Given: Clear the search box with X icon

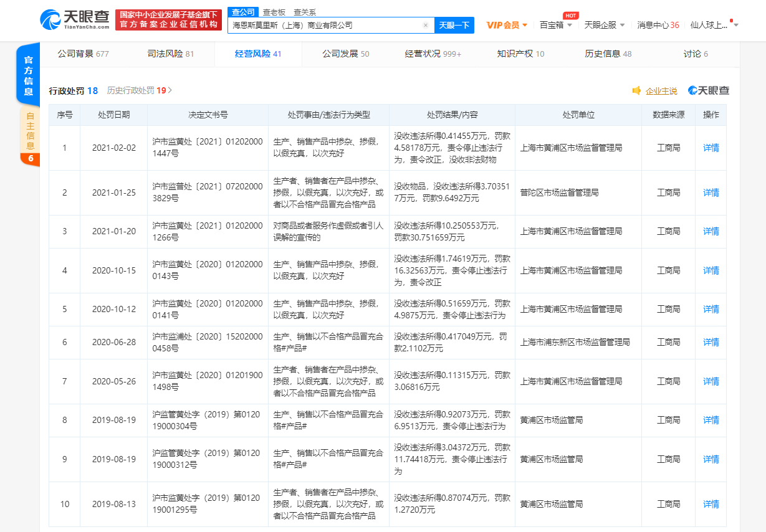Looking at the screenshot, I should pos(426,26).
